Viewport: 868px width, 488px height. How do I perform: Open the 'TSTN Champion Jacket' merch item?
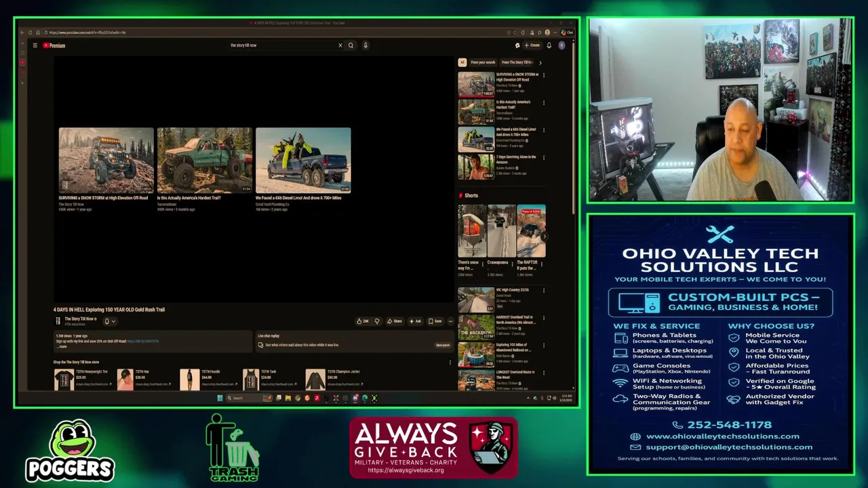(x=334, y=378)
